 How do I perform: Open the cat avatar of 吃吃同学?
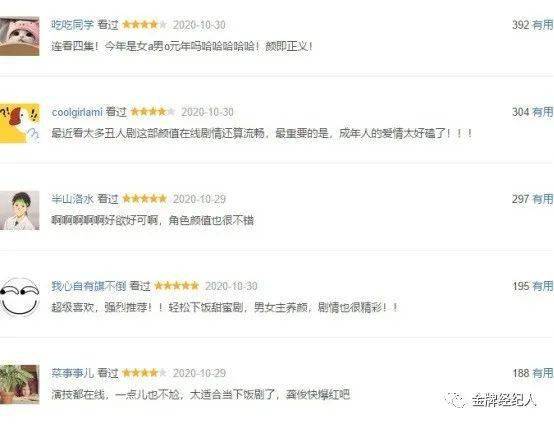click(19, 36)
